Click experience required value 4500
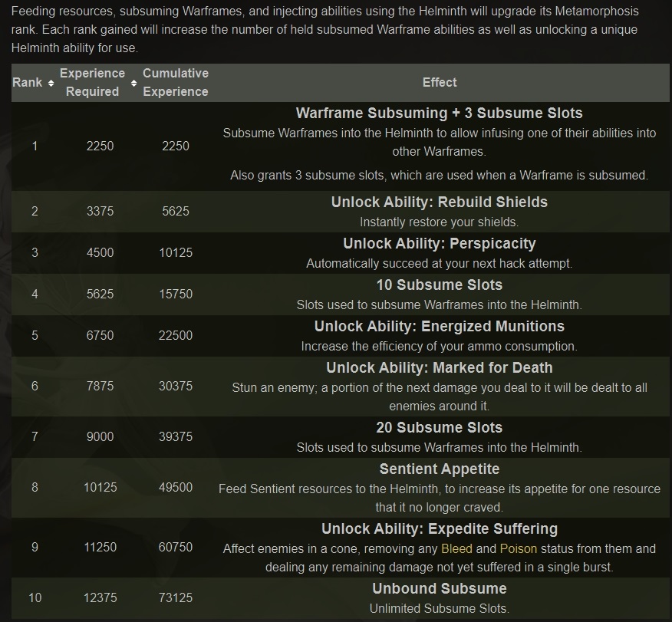The width and height of the screenshot is (672, 622). (x=100, y=253)
